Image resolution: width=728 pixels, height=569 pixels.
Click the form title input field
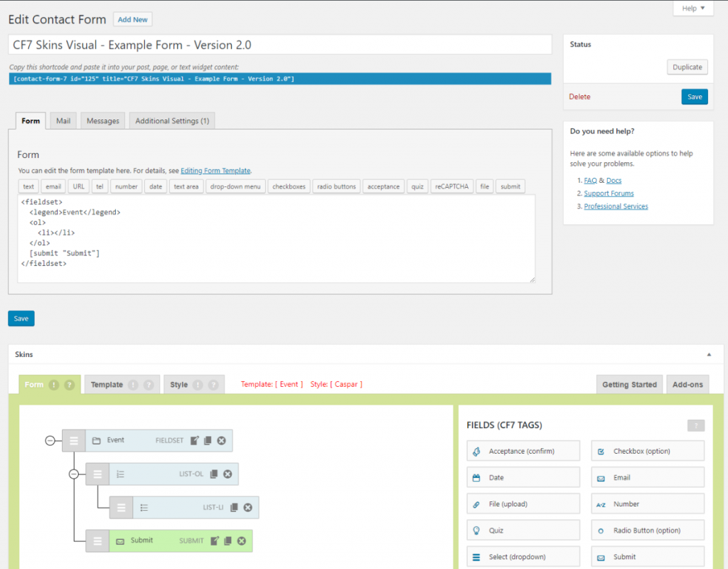[x=280, y=45]
